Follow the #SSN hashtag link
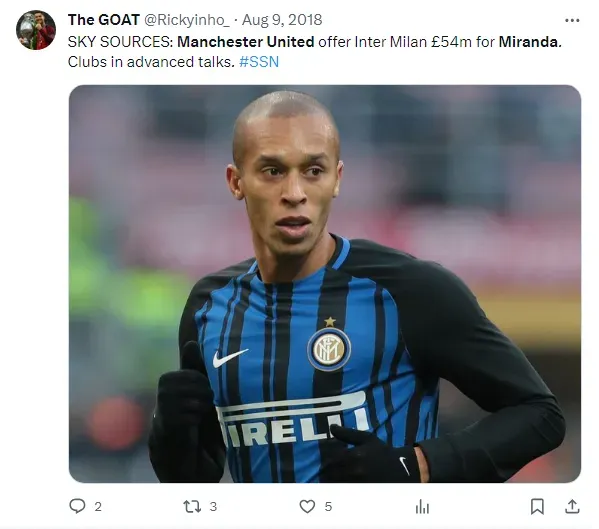The width and height of the screenshot is (599, 529). [259, 61]
